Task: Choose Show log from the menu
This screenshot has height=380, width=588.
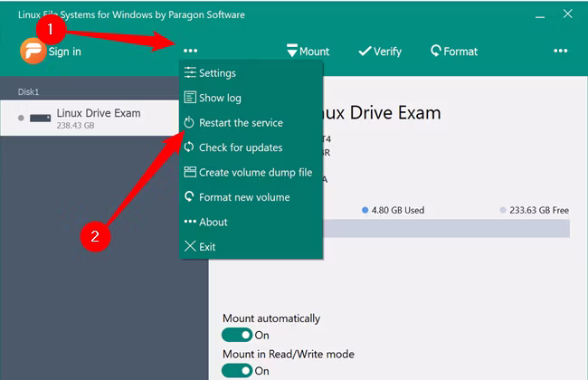Action: [x=251, y=98]
